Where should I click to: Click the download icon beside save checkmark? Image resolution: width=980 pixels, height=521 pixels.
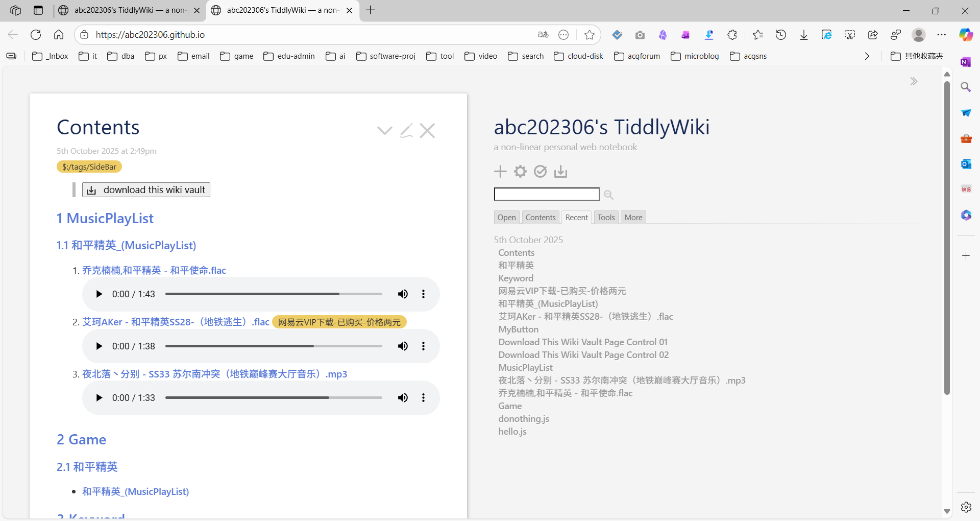click(560, 172)
